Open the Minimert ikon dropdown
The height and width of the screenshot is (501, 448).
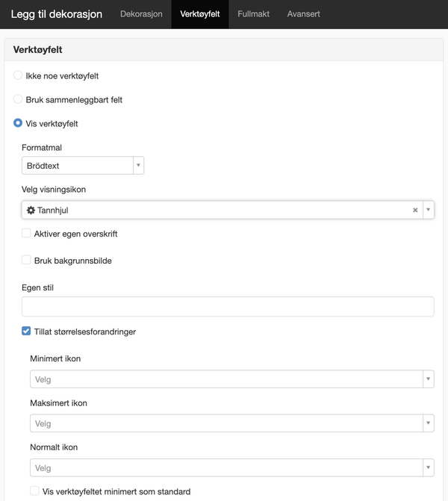pyautogui.click(x=232, y=379)
